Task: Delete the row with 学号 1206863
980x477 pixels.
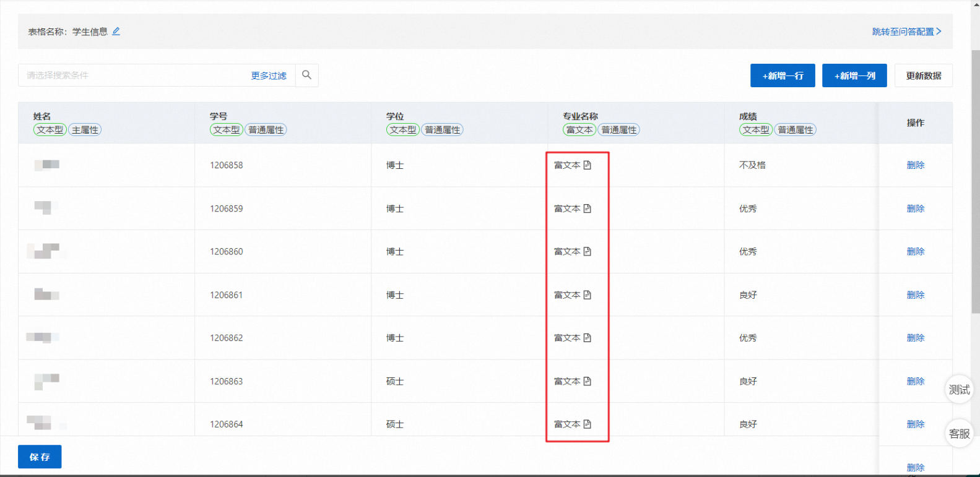Action: tap(916, 381)
